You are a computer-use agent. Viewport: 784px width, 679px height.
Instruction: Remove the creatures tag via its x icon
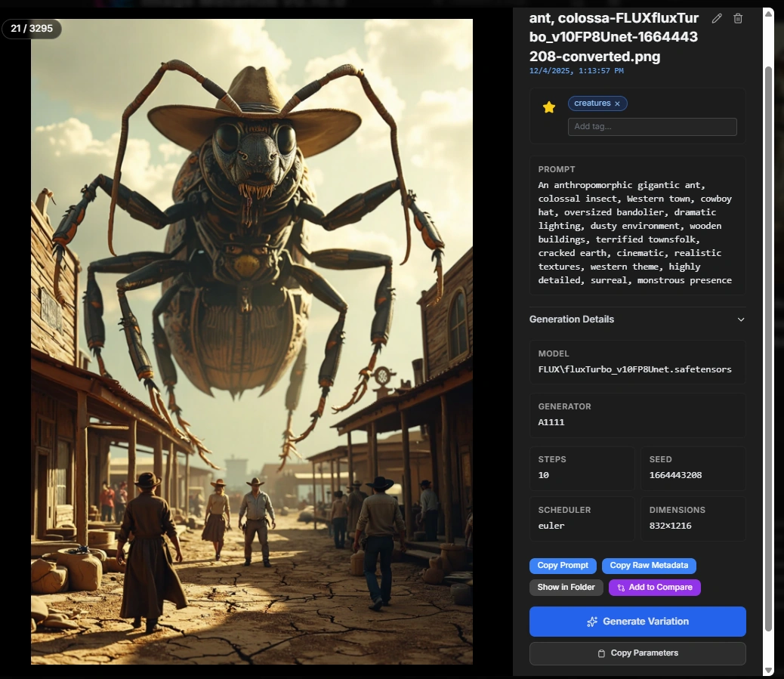[619, 103]
